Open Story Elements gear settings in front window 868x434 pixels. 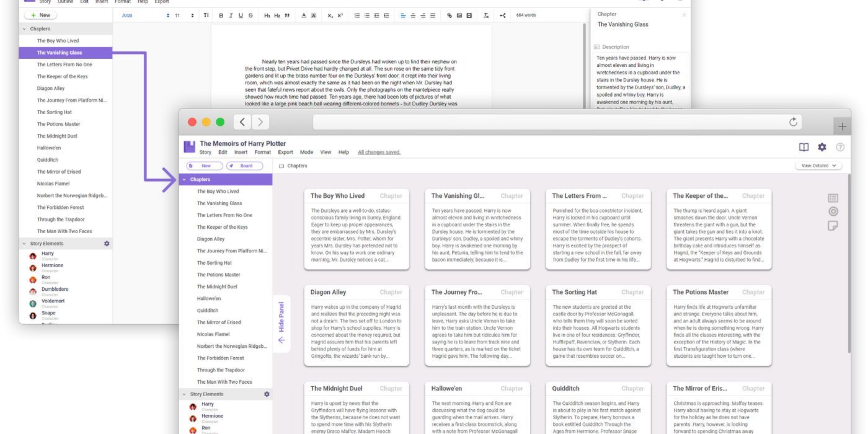pyautogui.click(x=267, y=394)
